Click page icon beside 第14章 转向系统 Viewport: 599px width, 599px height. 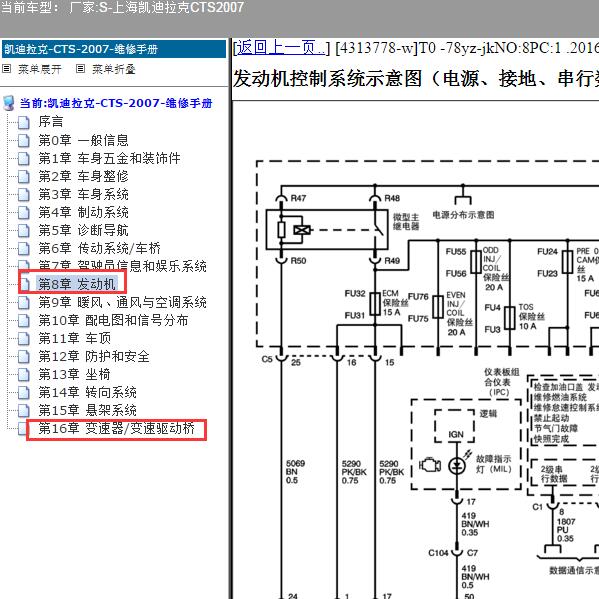[24, 393]
